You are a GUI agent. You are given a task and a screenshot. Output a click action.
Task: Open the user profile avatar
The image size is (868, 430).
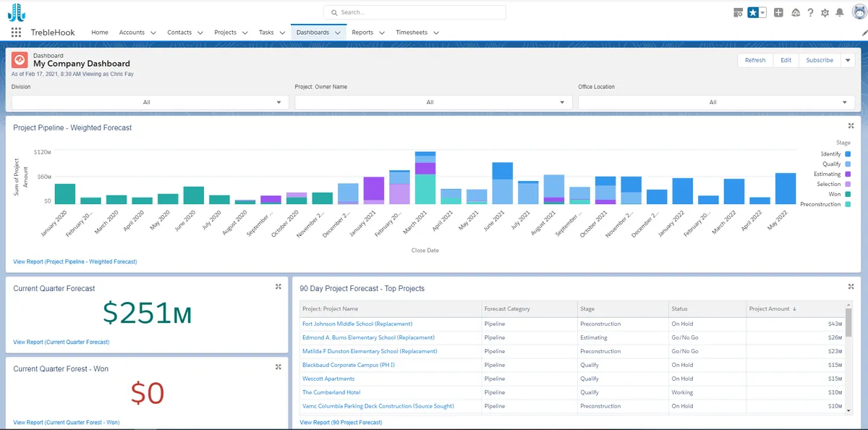pyautogui.click(x=859, y=12)
